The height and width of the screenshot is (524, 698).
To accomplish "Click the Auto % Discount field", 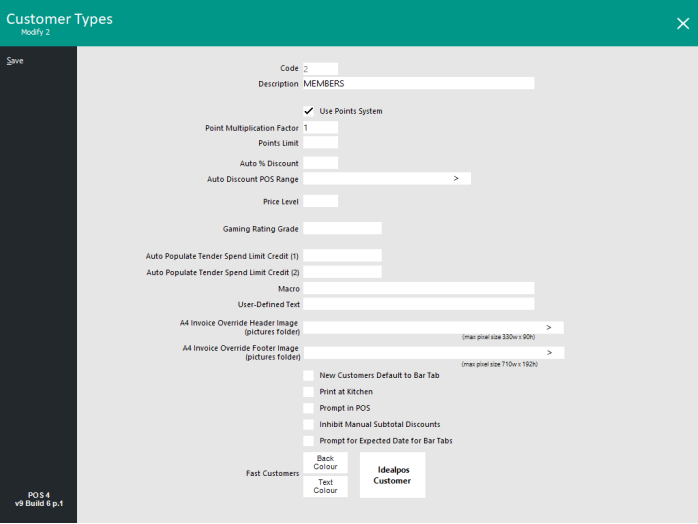I will coord(320,163).
